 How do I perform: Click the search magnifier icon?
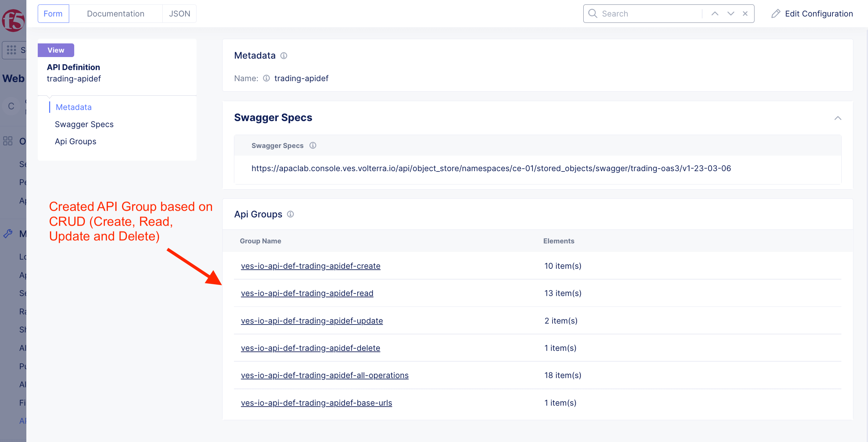click(x=592, y=13)
